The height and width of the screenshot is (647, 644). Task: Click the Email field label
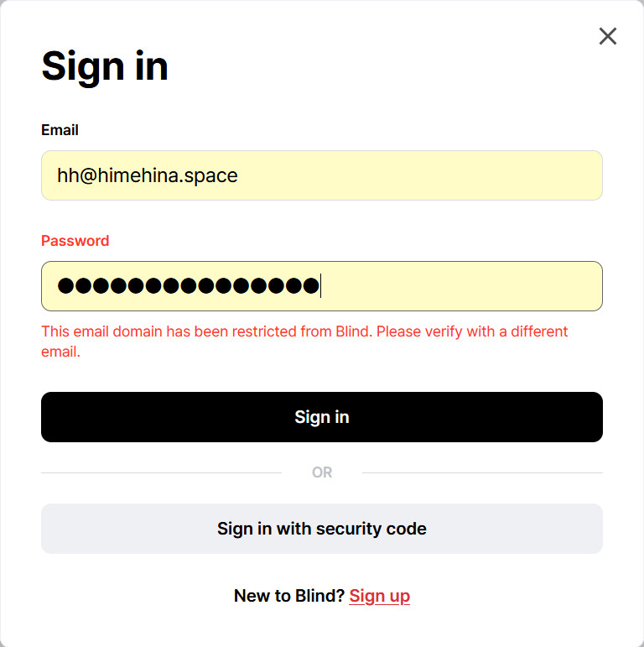click(x=60, y=130)
